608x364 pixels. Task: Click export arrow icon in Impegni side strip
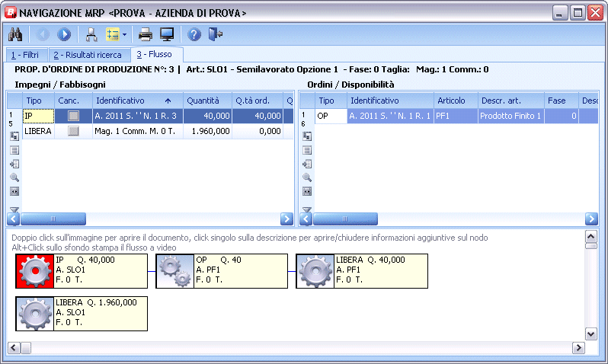tap(14, 164)
